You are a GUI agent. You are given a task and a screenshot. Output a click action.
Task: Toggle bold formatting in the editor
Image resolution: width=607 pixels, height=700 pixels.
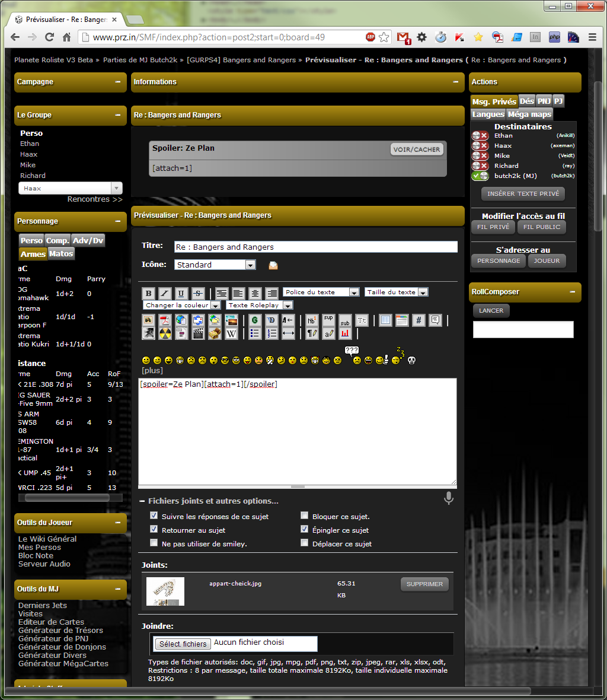point(148,293)
